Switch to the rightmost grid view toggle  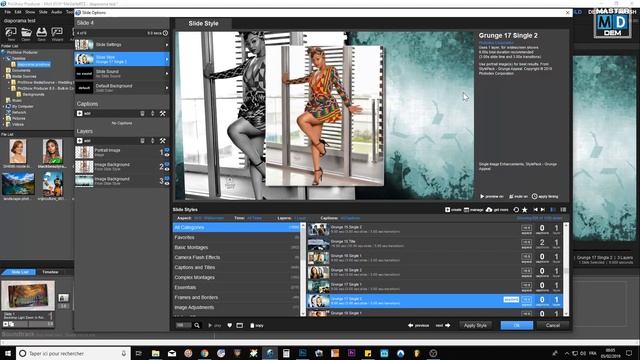[563, 210]
